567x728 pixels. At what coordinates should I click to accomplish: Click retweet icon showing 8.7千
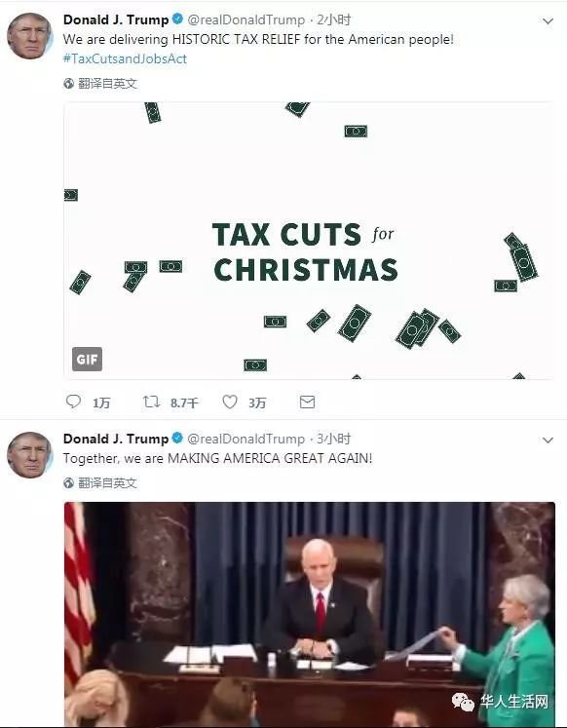[151, 402]
